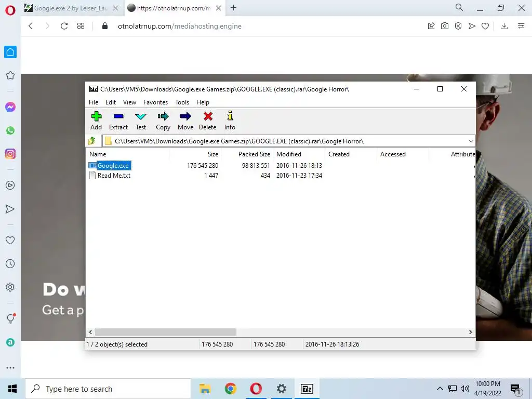Open Instagram in Opera sidebar
Image resolution: width=532 pixels, height=399 pixels.
click(x=10, y=154)
